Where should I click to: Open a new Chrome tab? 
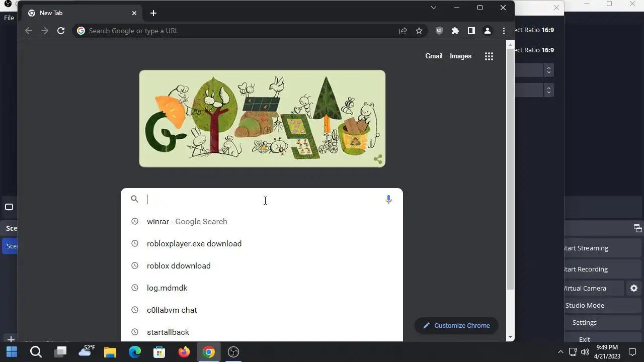click(x=153, y=13)
